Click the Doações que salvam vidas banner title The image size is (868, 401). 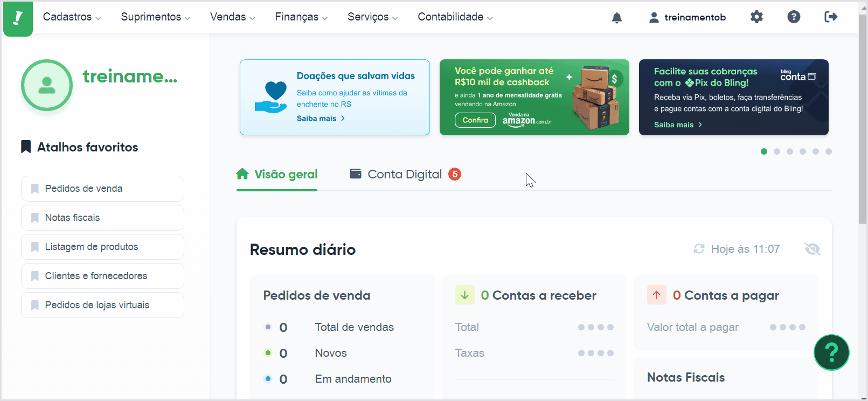click(x=356, y=76)
